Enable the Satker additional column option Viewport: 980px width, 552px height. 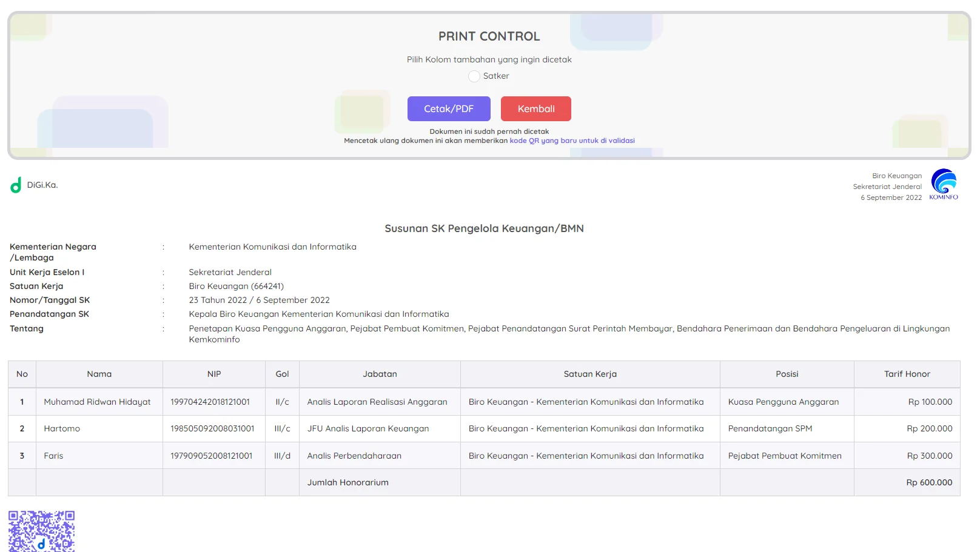[x=474, y=76]
